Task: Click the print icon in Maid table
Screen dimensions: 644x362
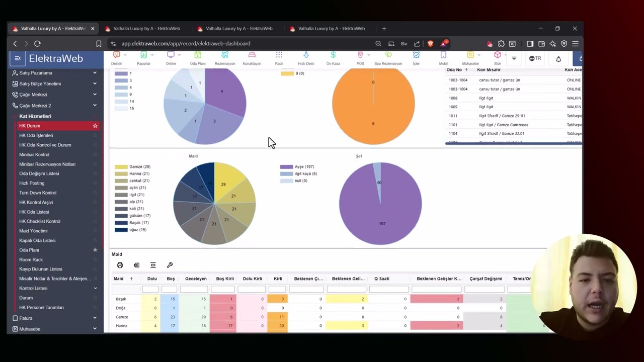Action: pos(120,265)
